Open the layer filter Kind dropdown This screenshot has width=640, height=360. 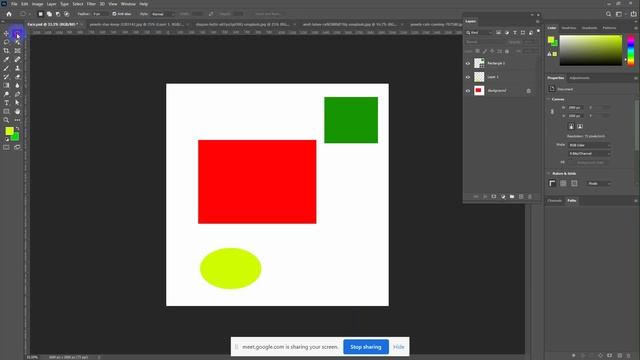(480, 32)
